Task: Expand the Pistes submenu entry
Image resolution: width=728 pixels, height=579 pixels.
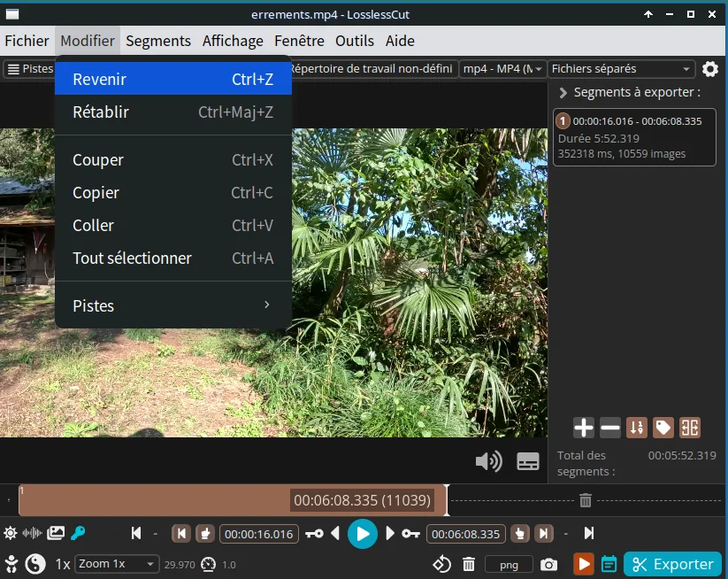Action: 172,305
